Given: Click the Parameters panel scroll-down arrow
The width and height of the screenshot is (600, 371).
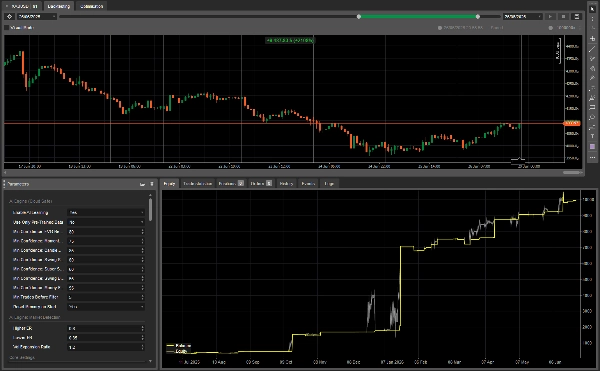Looking at the screenshot, I should pyautogui.click(x=150, y=361).
